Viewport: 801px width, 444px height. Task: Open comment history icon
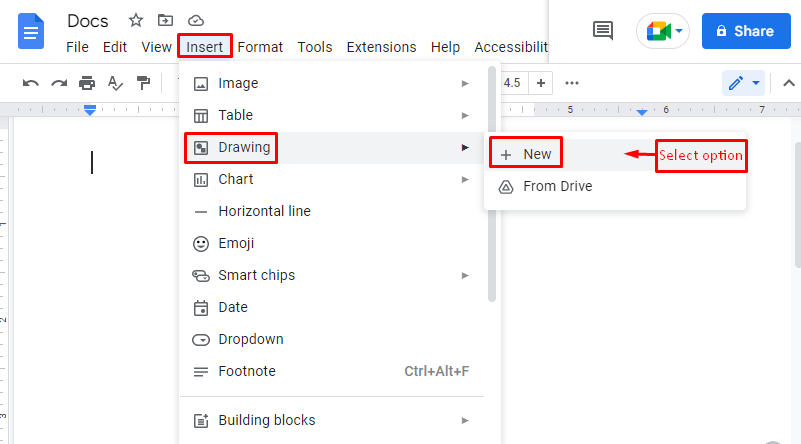(603, 31)
